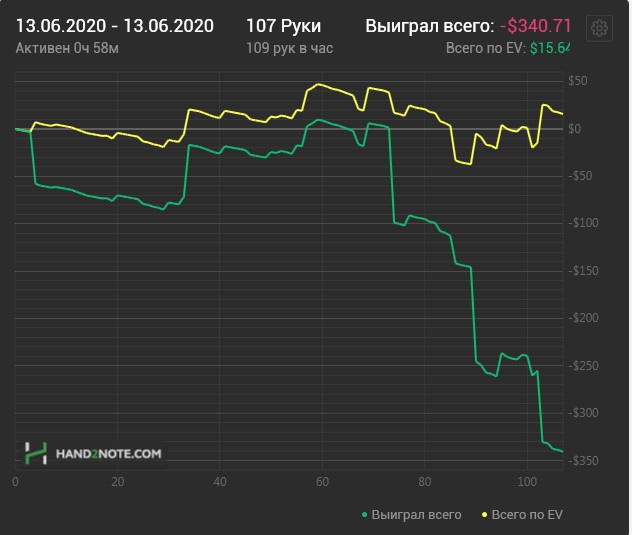This screenshot has height=535, width=632.
Task: Click the -$340.71 total winnings value
Action: point(541,26)
